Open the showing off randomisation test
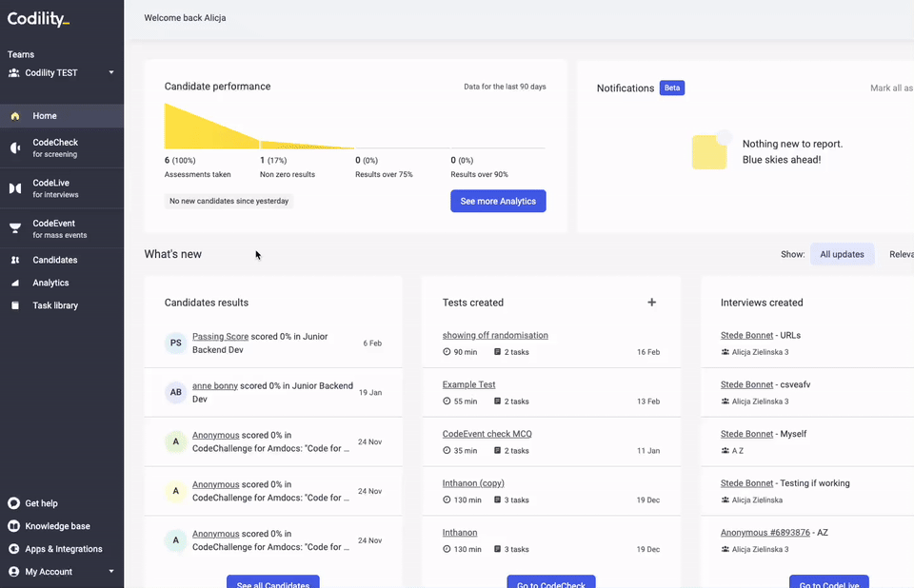Viewport: 914px width, 588px height. [x=495, y=335]
